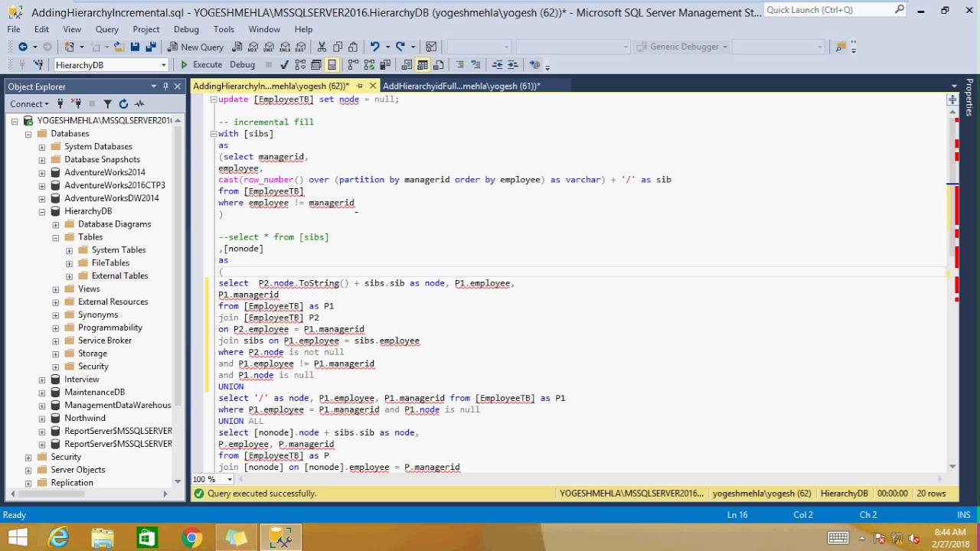This screenshot has height=551, width=980.
Task: Click the Change Connection icon
Action: pos(39,65)
